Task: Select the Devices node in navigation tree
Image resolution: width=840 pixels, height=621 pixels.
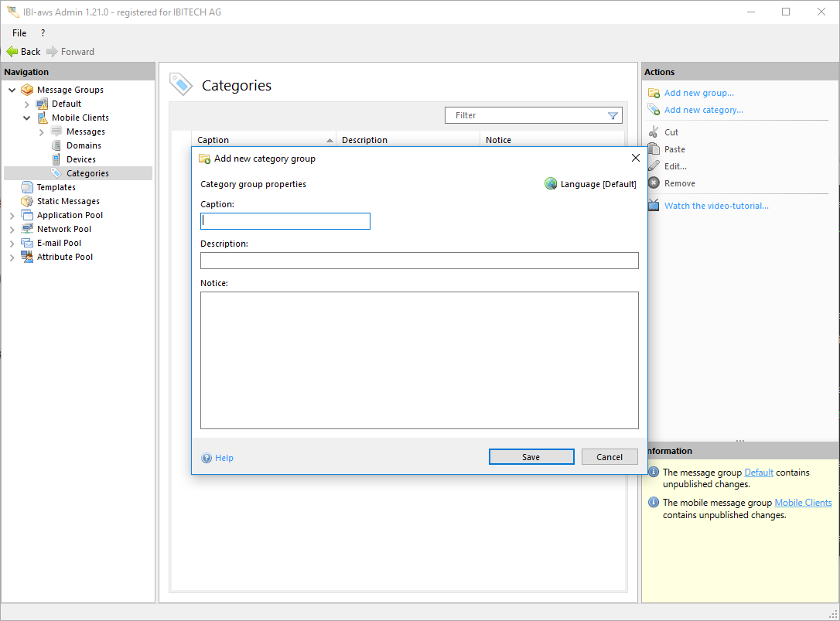Action: point(80,159)
